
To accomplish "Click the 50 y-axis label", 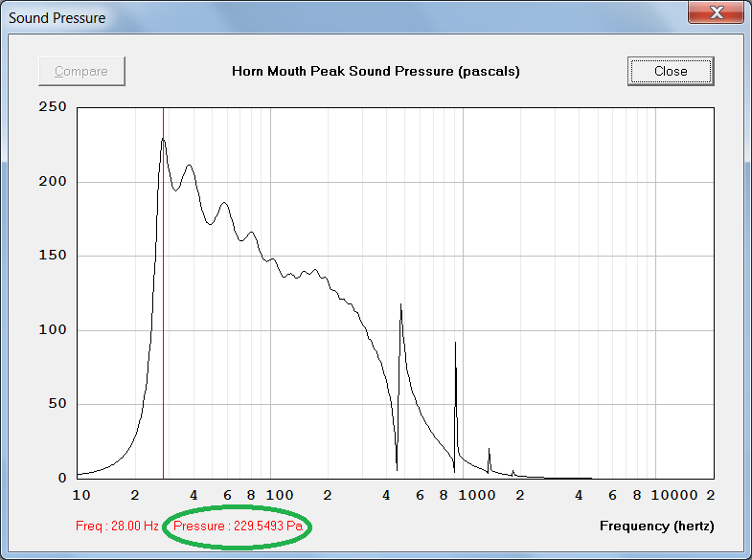I will tap(57, 404).
